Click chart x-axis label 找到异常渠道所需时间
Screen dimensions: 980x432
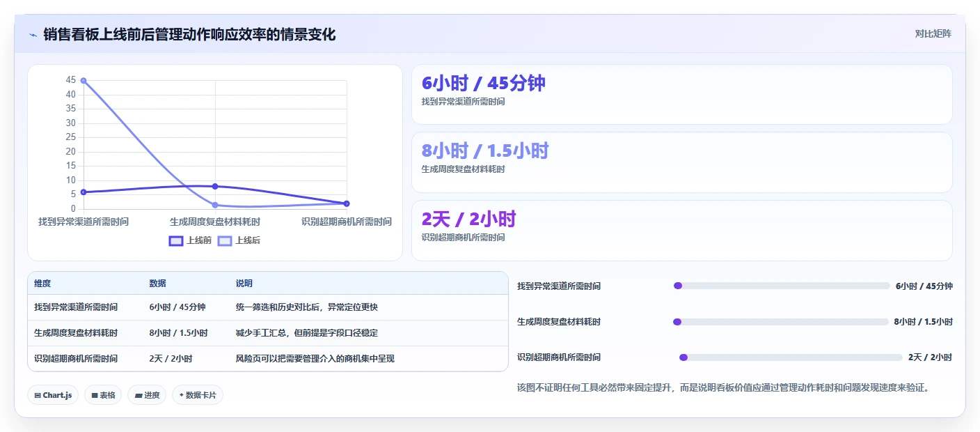[84, 222]
